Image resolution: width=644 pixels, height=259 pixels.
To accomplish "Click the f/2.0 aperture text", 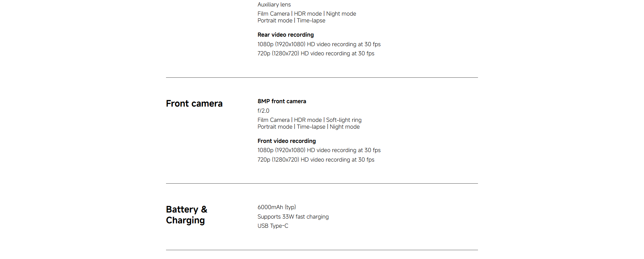I will [263, 111].
